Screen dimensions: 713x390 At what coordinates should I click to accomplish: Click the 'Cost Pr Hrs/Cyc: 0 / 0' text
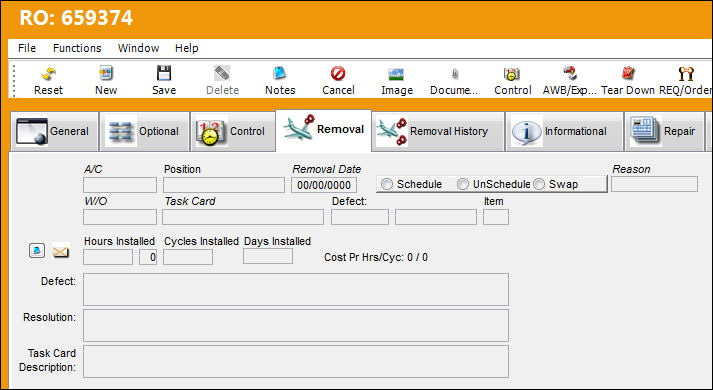point(376,257)
